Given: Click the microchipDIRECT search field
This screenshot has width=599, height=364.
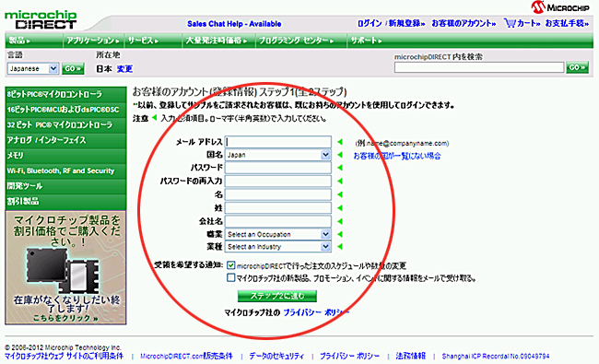Looking at the screenshot, I should tap(479, 67).
